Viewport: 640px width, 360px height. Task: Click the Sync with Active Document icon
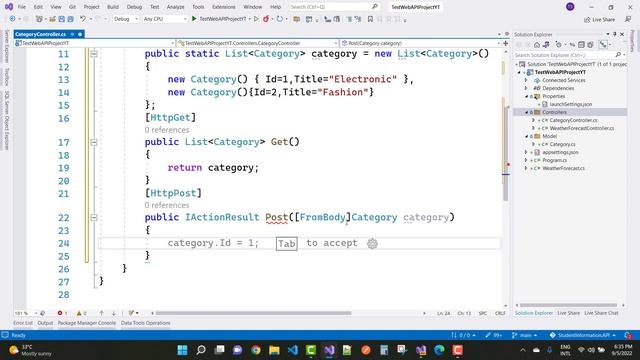(x=572, y=44)
